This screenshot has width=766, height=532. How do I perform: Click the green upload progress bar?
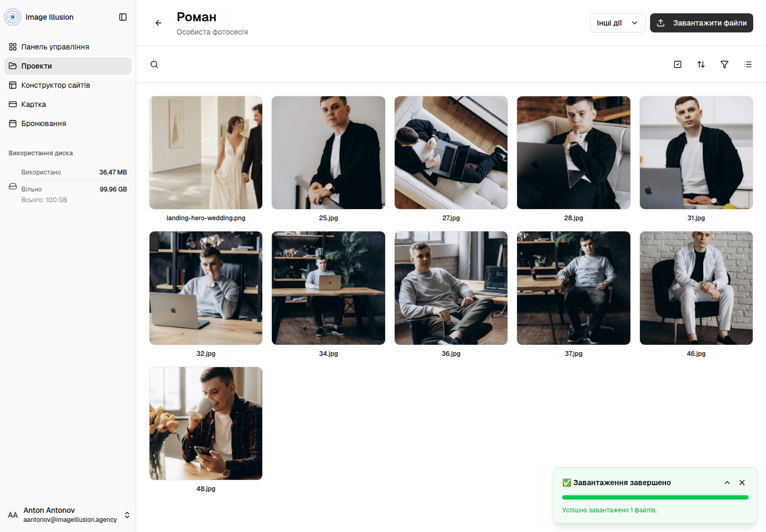(x=655, y=497)
